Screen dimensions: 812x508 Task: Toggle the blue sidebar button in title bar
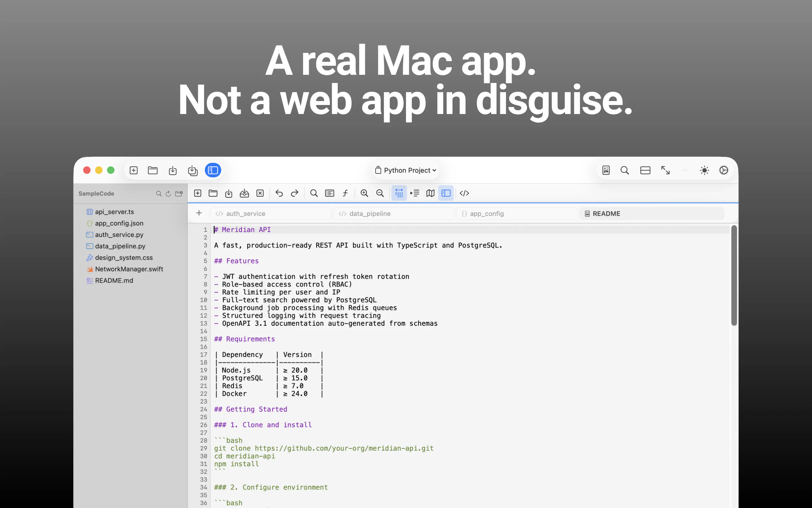tap(213, 170)
